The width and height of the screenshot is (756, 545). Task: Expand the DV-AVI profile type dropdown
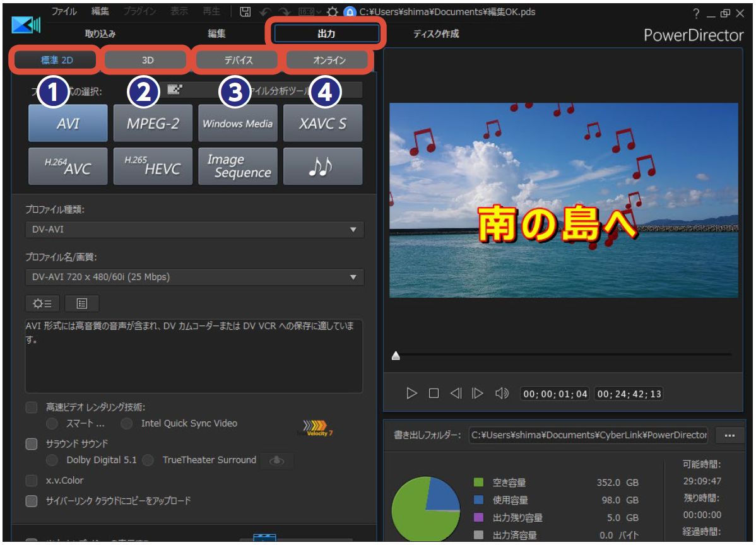(x=194, y=230)
